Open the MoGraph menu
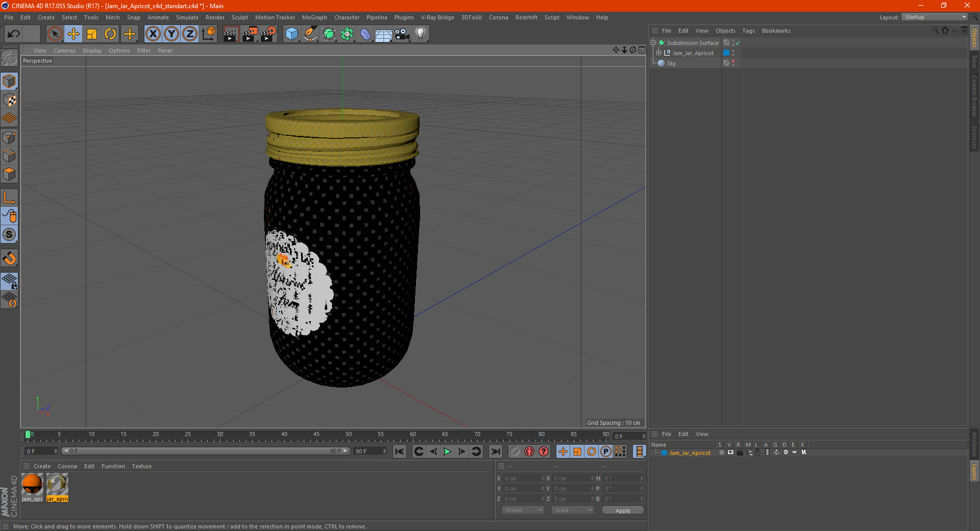This screenshot has width=980, height=531. pos(314,17)
